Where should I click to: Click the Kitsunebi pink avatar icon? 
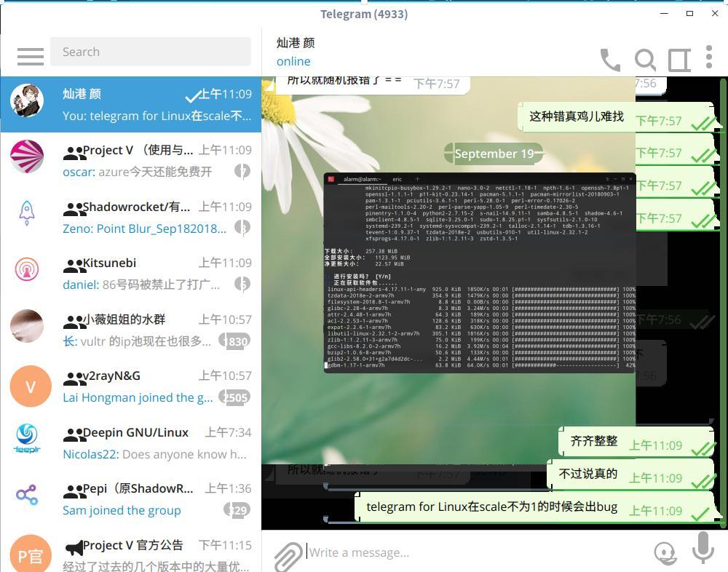[27, 269]
